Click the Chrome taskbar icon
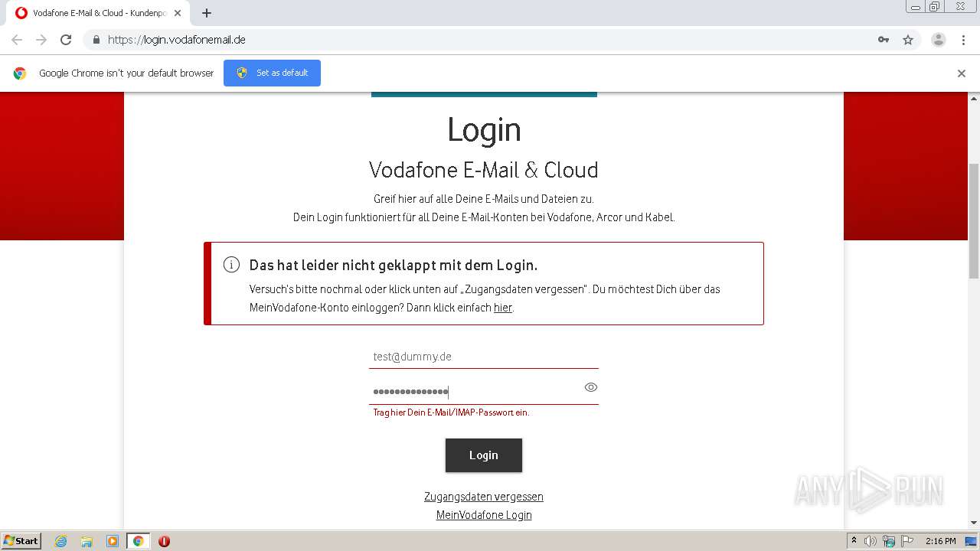Viewport: 980px width, 551px height. (x=139, y=541)
